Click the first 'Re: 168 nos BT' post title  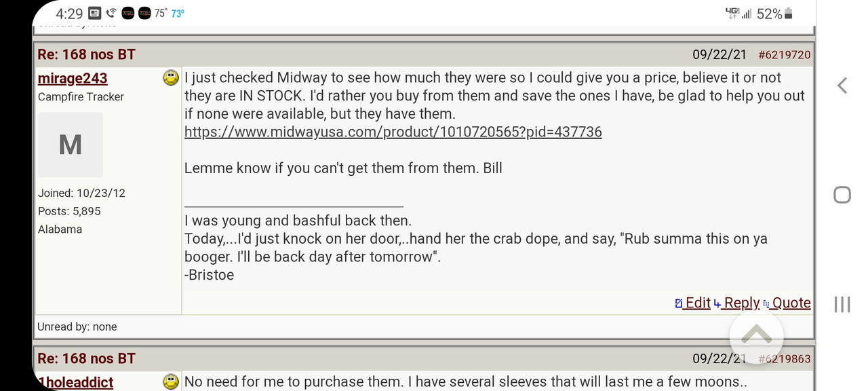87,54
